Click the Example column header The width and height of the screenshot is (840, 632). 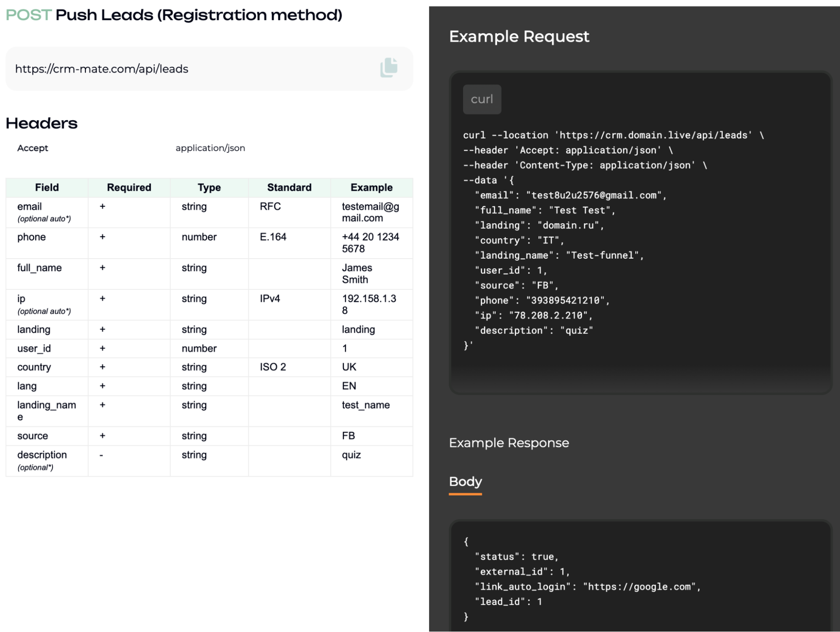click(x=371, y=188)
